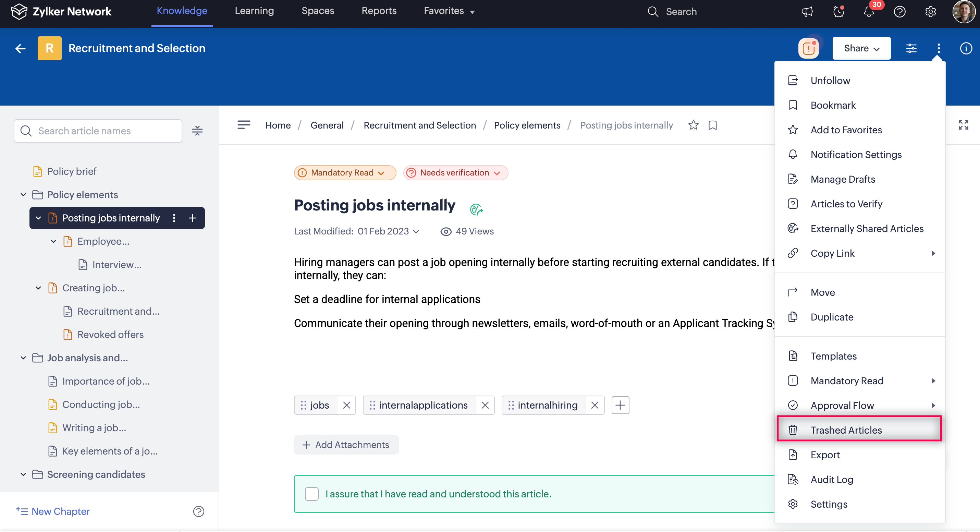Click Add Attachments button
The height and width of the screenshot is (532, 980).
click(346, 445)
